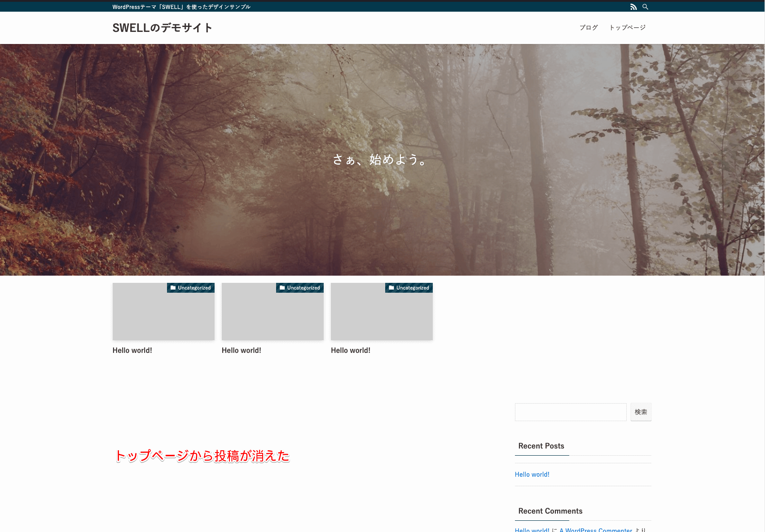
Task: Open the third Hello world! post title
Action: coord(351,350)
